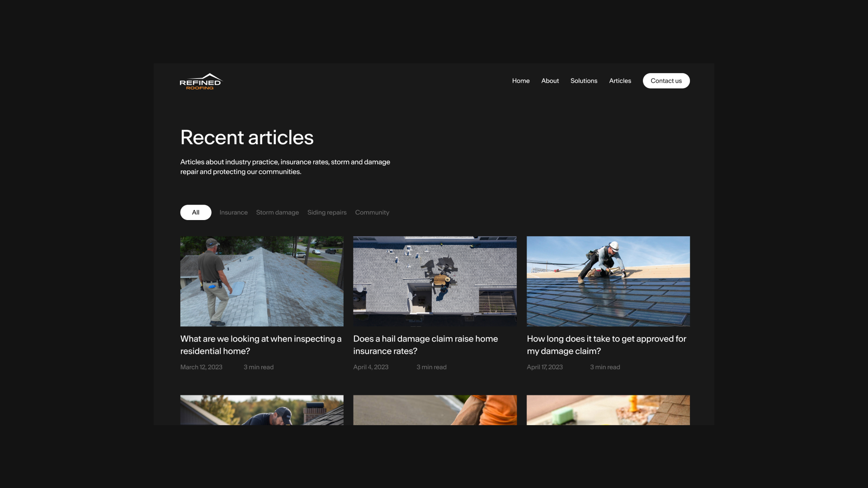Click the bottom-left worker in cap thumbnail
This screenshot has width=868, height=488.
[x=262, y=410]
